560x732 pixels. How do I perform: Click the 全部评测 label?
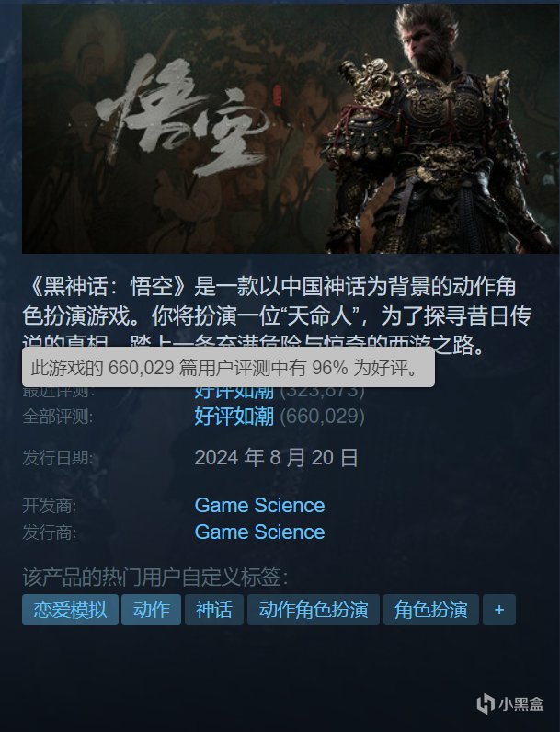[57, 417]
